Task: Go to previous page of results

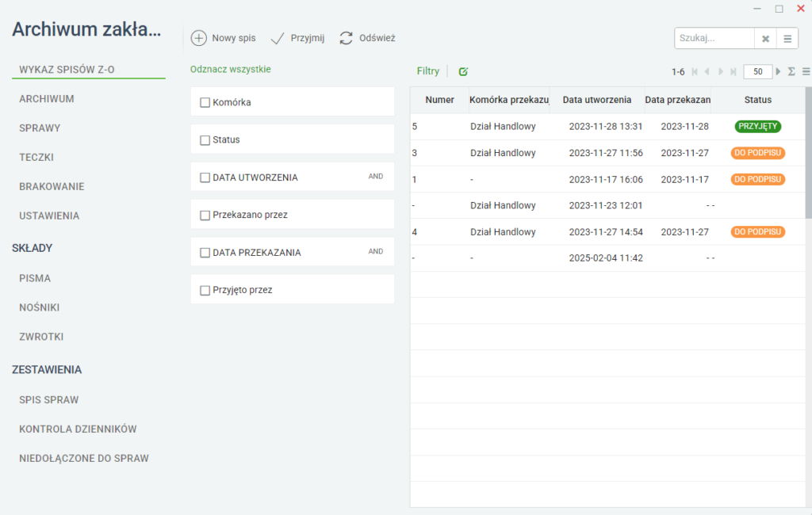Action: [707, 72]
